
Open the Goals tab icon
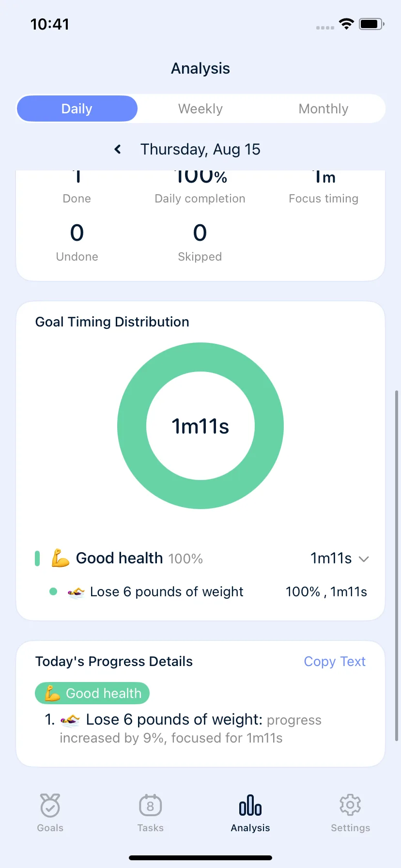50,805
